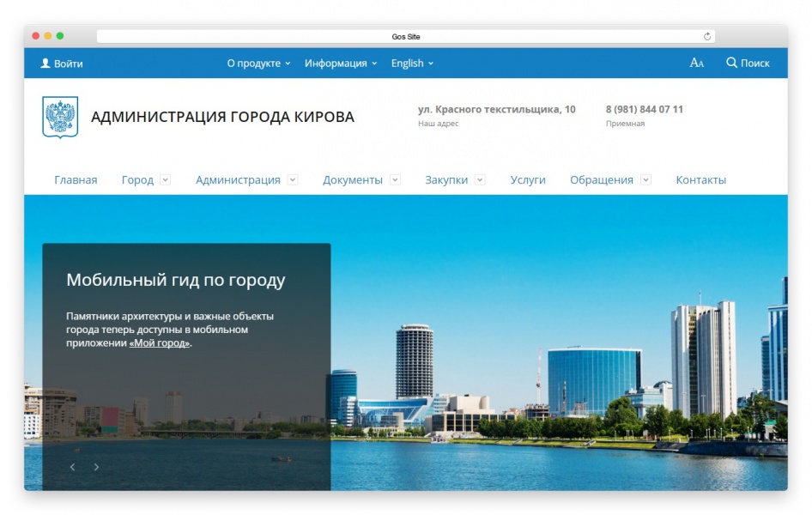812x515 pixels.
Task: Expand the Закупки dropdown arrow
Action: click(480, 179)
